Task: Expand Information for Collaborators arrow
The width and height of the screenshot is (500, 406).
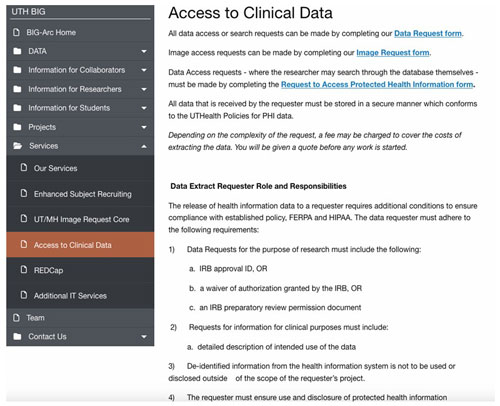Action: coord(144,70)
